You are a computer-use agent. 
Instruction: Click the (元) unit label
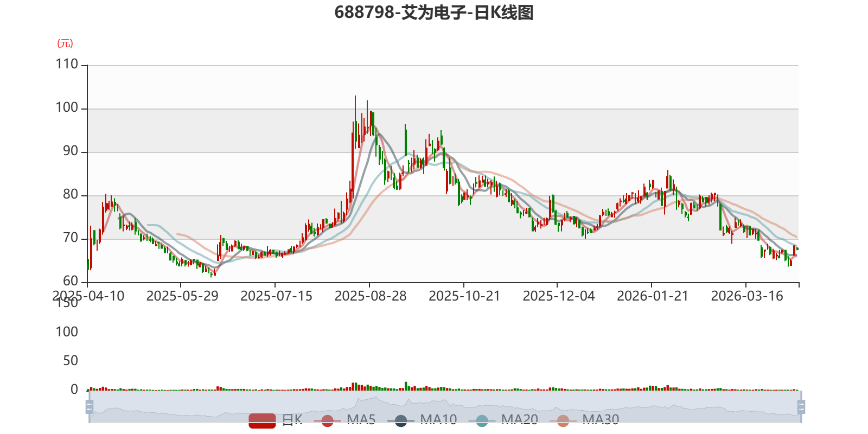click(65, 43)
